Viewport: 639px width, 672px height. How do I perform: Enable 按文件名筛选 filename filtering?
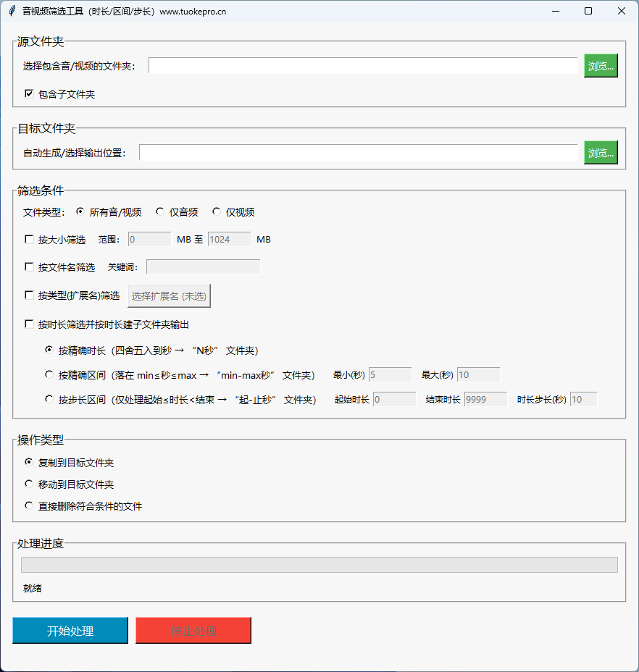point(29,266)
